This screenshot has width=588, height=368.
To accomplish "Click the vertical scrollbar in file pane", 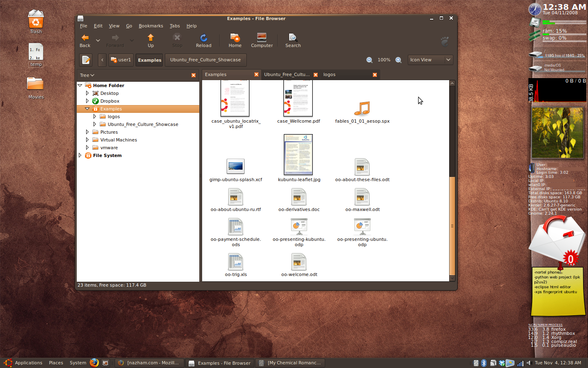I will (x=452, y=226).
